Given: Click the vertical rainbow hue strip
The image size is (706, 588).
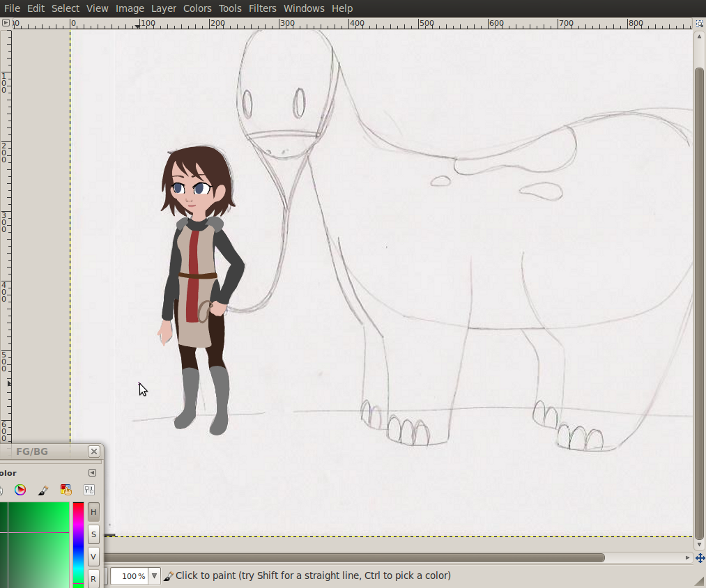Looking at the screenshot, I should [78, 543].
